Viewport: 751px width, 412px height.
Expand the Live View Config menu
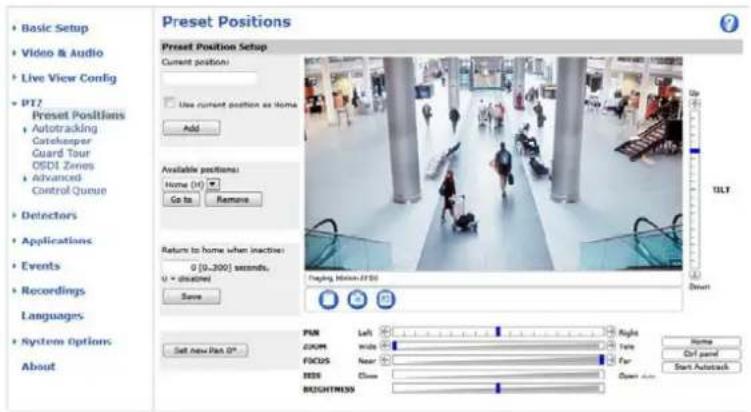pos(68,78)
